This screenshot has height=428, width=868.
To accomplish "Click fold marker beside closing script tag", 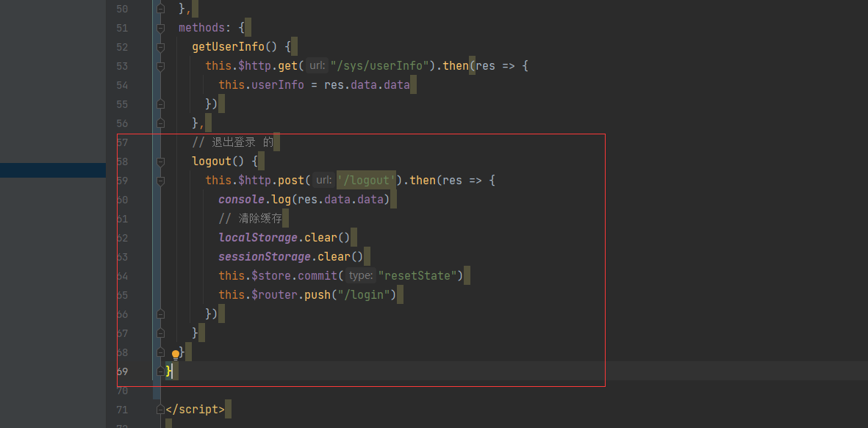I will (160, 410).
